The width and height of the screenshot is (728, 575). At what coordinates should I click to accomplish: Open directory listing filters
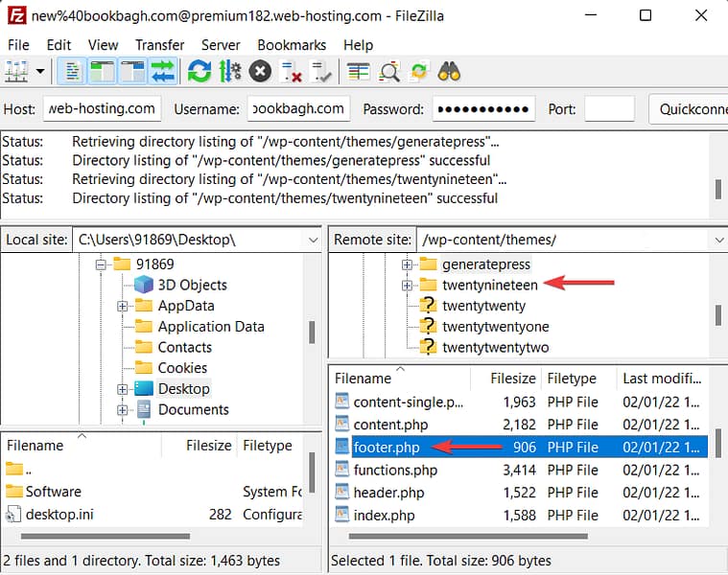pyautogui.click(x=359, y=71)
